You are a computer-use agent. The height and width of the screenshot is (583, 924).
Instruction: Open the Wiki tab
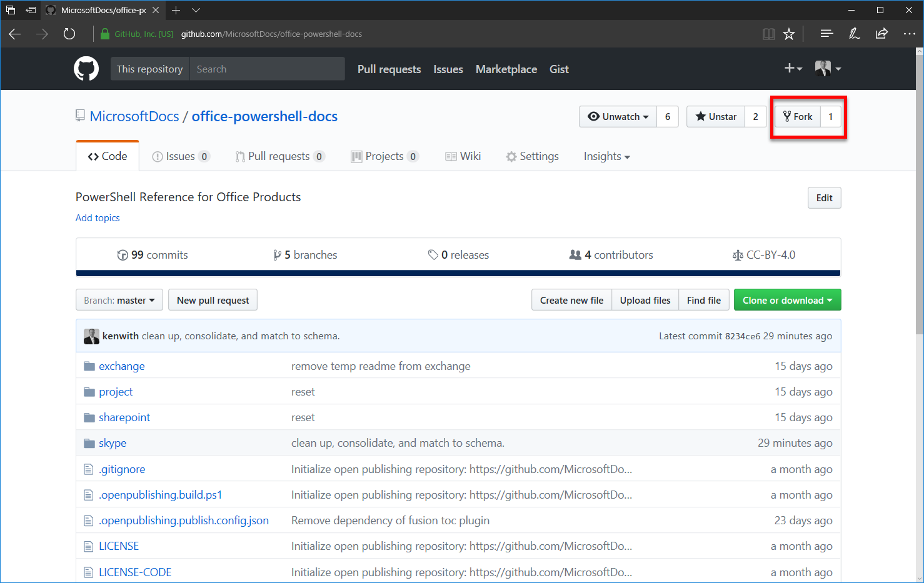(463, 156)
